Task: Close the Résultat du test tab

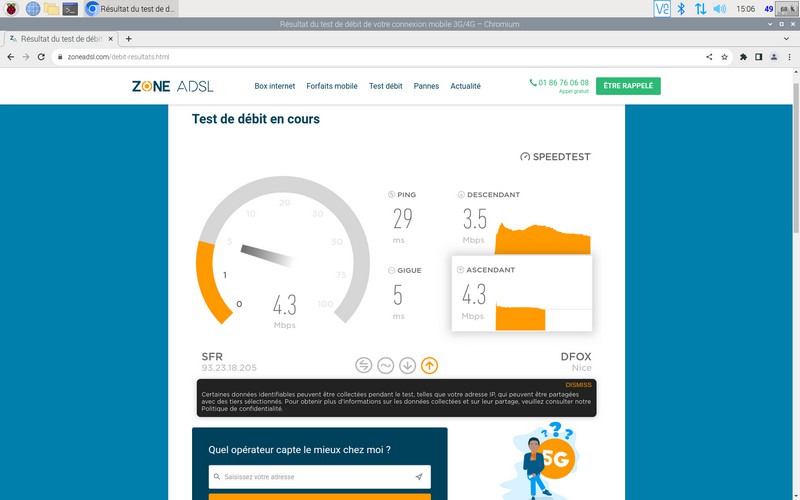Action: (x=111, y=39)
